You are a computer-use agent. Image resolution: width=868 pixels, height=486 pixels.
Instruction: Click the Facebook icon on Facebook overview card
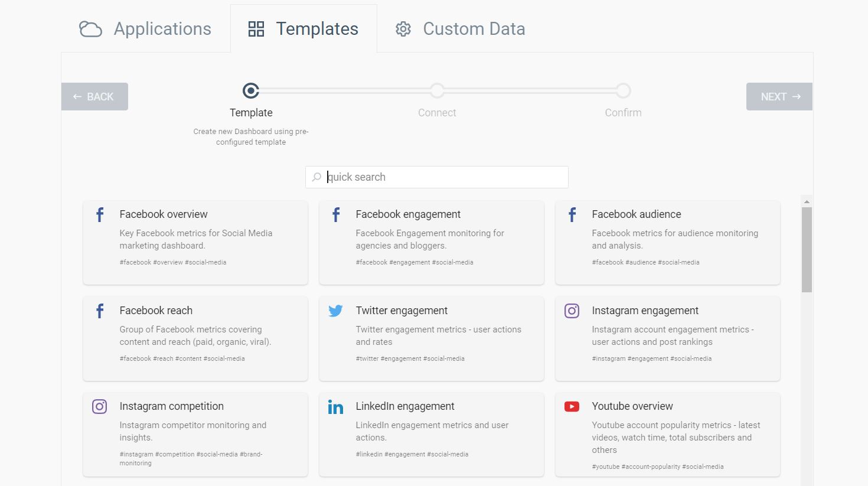point(100,214)
